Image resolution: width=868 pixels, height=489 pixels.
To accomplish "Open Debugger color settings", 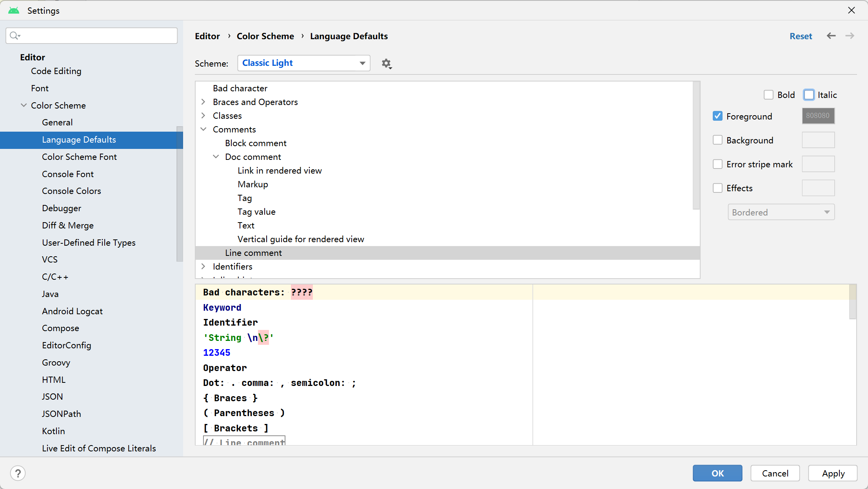I will 62,208.
